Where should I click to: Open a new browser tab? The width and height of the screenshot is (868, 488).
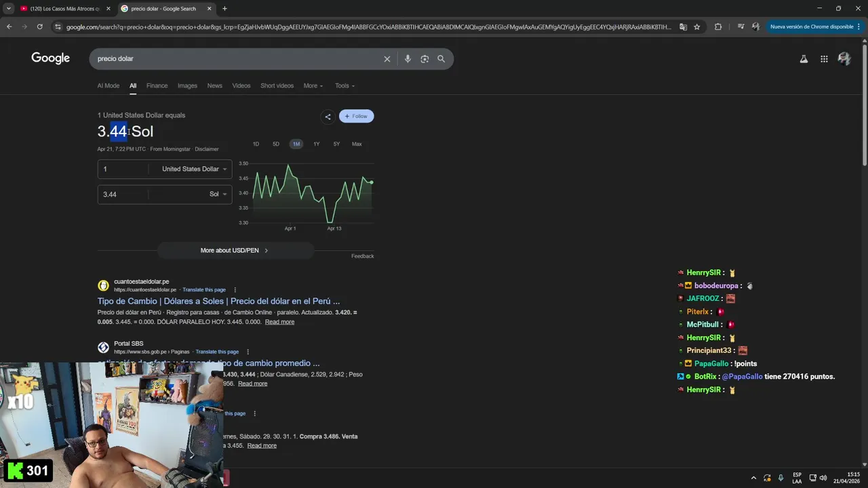tap(224, 8)
